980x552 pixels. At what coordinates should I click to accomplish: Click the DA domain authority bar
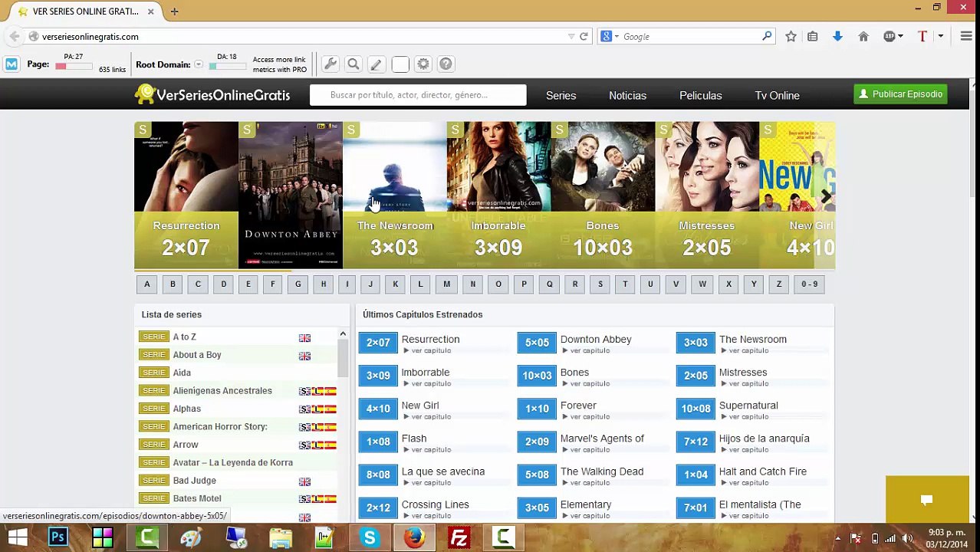coord(227,67)
